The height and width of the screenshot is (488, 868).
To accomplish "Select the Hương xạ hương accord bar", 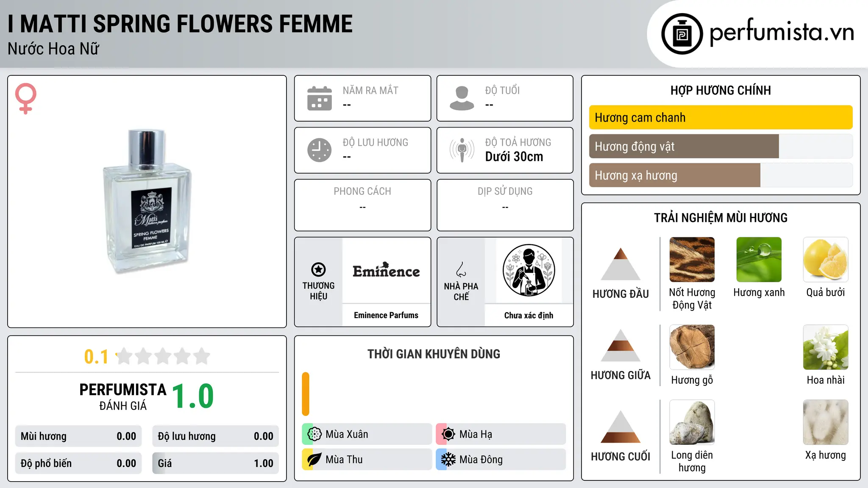I will pyautogui.click(x=721, y=175).
